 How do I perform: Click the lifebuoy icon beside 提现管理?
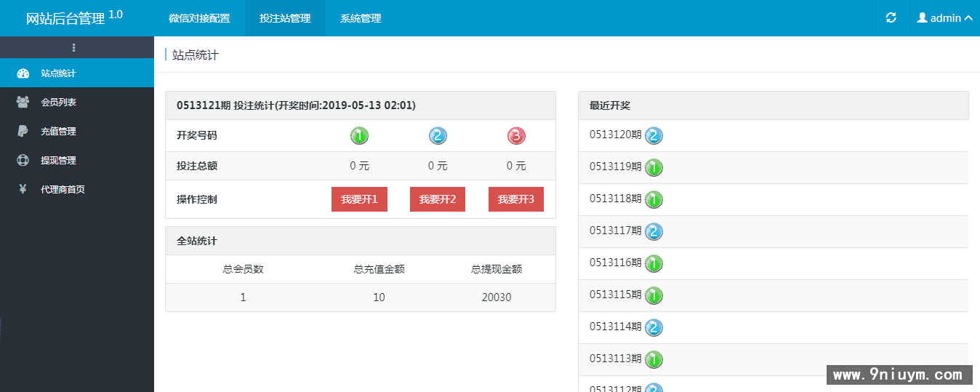pyautogui.click(x=23, y=161)
